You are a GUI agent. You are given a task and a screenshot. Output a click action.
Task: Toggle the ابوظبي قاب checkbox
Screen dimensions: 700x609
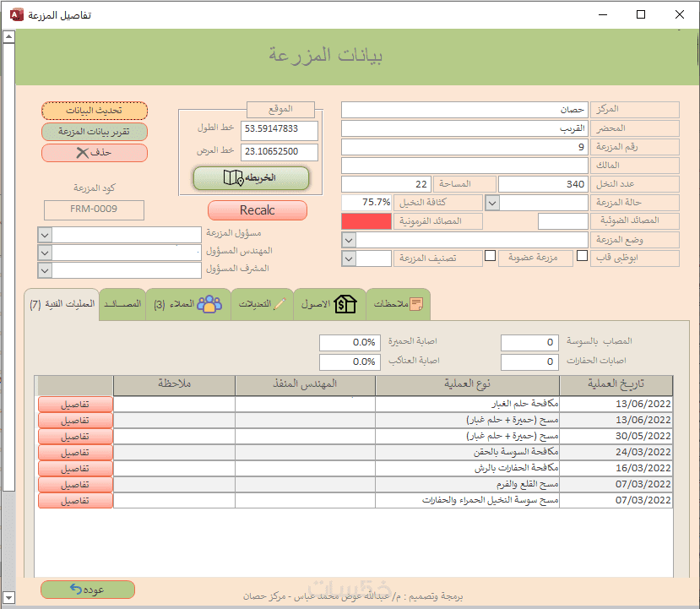[x=582, y=255]
